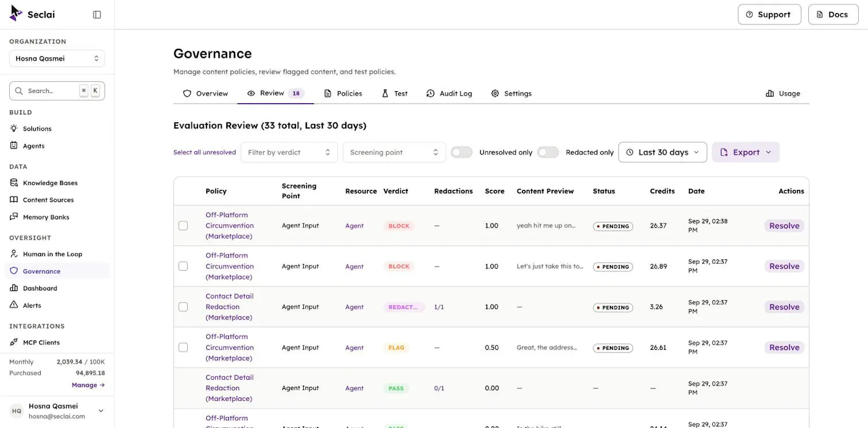This screenshot has width=868, height=428.
Task: Click the Solutions lightbulb icon
Action: (x=14, y=129)
